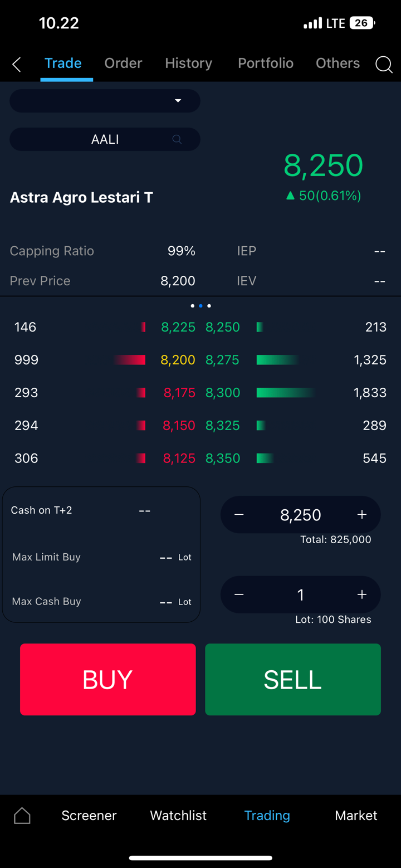Increase lot quantity with plus button

[x=362, y=595]
